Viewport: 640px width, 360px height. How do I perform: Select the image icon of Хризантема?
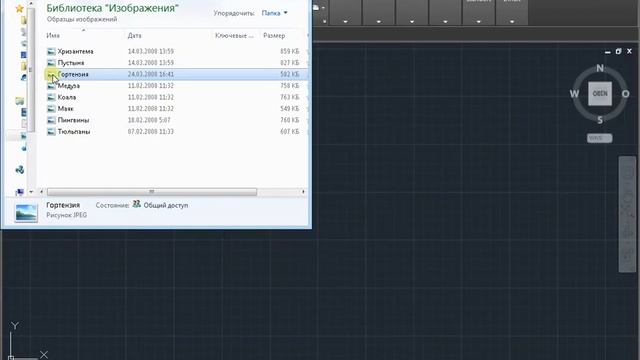point(51,51)
